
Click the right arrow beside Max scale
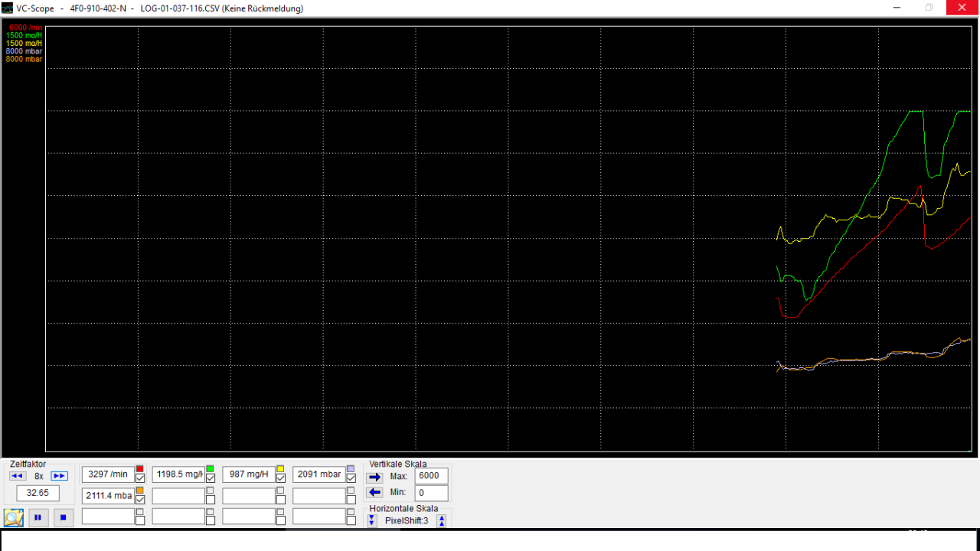[x=375, y=477]
